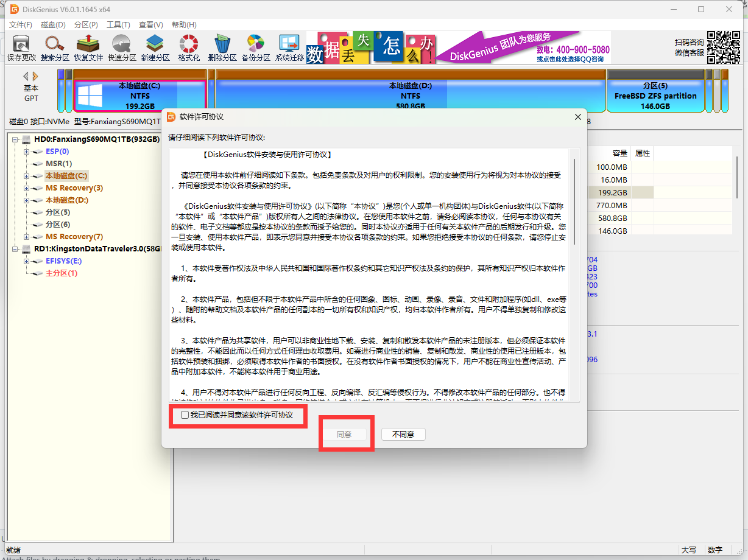Click the 199.2GB capacity cell

click(x=612, y=192)
